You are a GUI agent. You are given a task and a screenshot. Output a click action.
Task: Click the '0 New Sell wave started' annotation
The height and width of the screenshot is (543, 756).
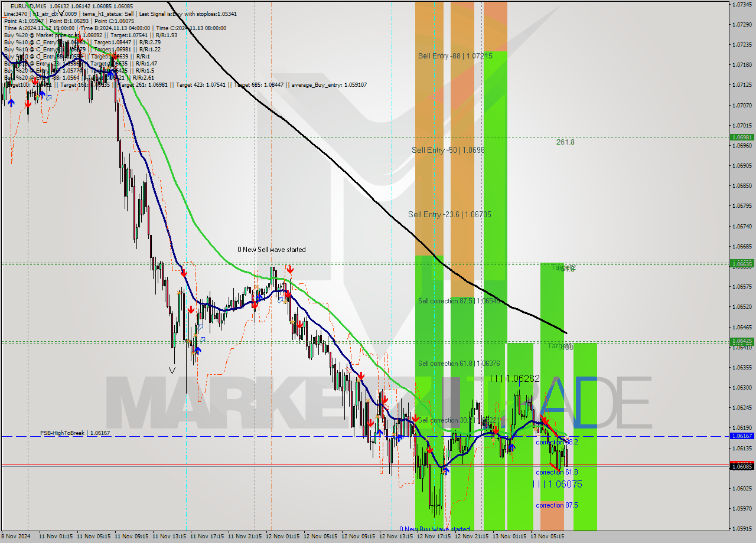point(272,250)
